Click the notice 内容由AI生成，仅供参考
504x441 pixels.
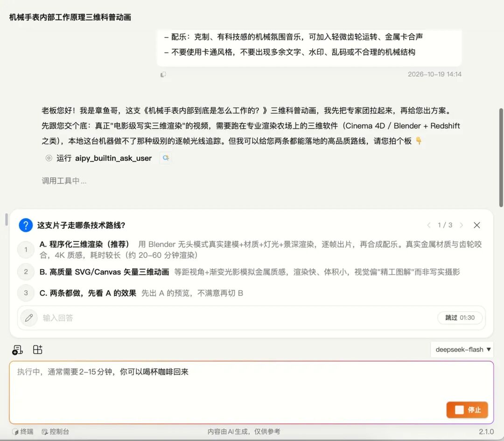tap(244, 431)
